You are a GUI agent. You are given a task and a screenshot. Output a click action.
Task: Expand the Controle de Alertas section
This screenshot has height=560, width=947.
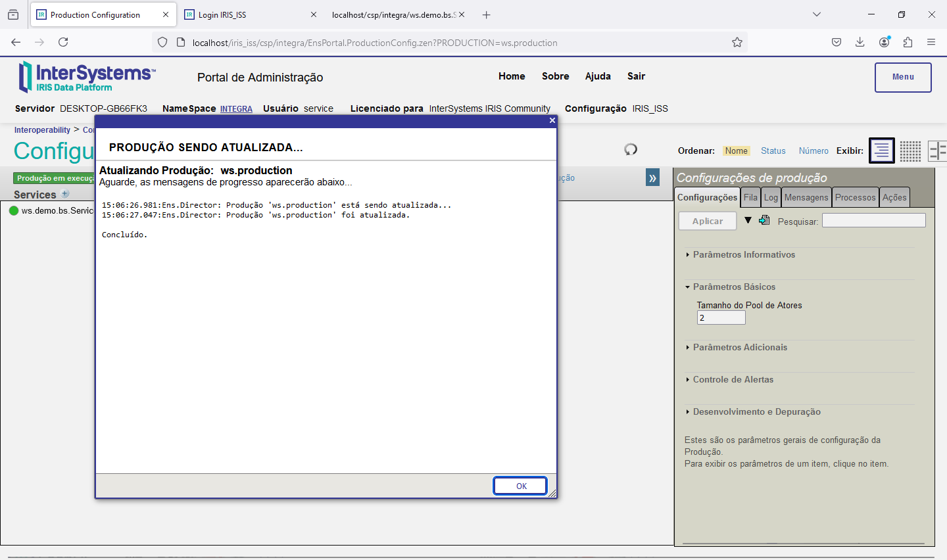[x=733, y=379]
